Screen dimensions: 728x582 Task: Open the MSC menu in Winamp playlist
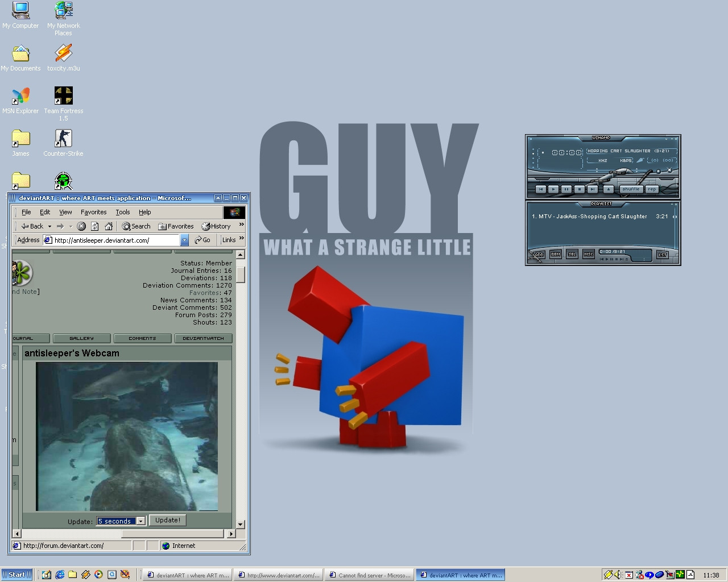click(589, 254)
